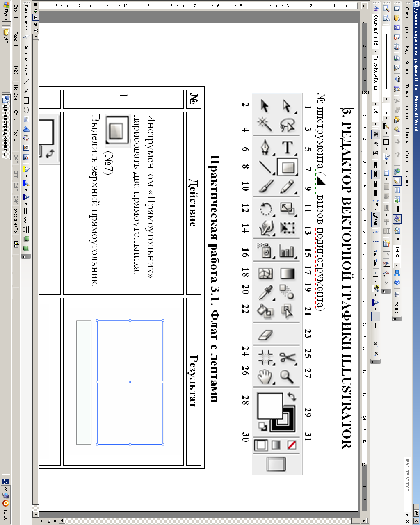This screenshot has height=525, width=420.
Task: Click the Save diskette icon
Action: [397, 27]
